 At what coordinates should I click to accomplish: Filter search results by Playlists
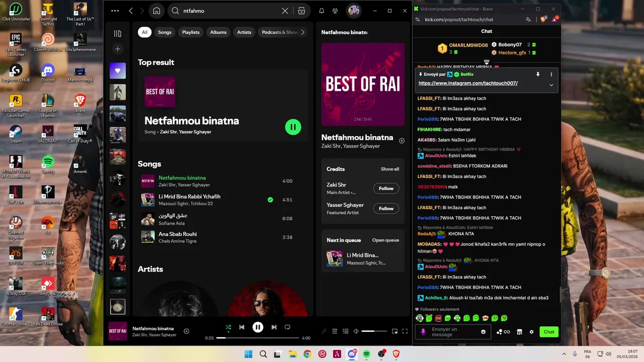click(191, 32)
